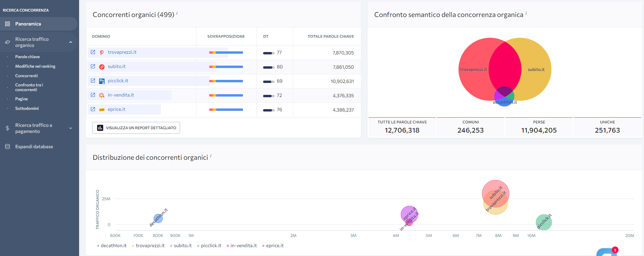The height and width of the screenshot is (256, 644).
Task: Open the chat widget with notification badge
Action: (607, 252)
